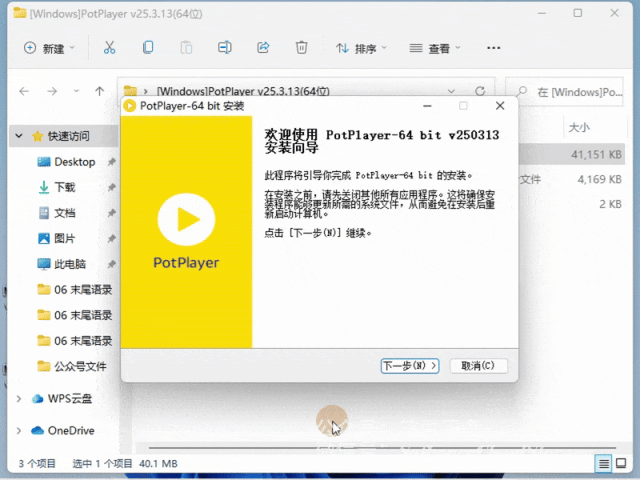Close the PotPlayer installer dialog
The height and width of the screenshot is (480, 640).
500,106
